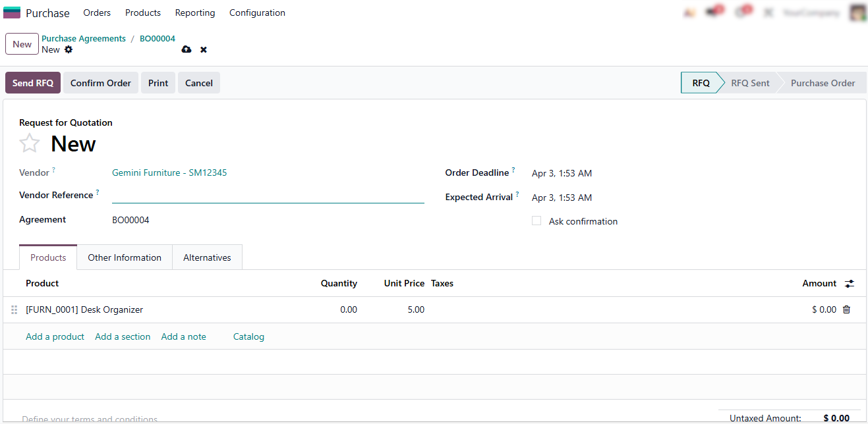Delete the Desk Organizer line with trash icon
This screenshot has width=868, height=424.
click(x=847, y=309)
